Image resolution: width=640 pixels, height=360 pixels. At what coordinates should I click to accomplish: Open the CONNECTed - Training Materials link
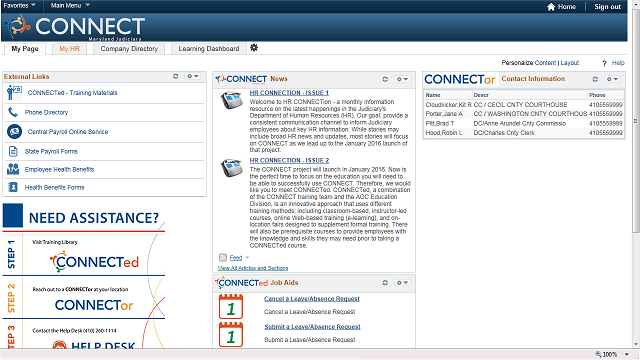coord(72,93)
